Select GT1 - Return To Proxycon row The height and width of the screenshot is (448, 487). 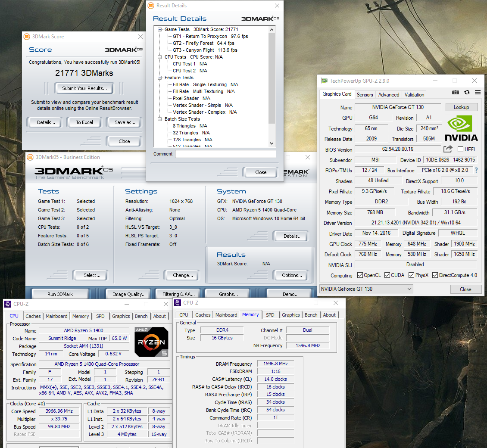pos(210,36)
